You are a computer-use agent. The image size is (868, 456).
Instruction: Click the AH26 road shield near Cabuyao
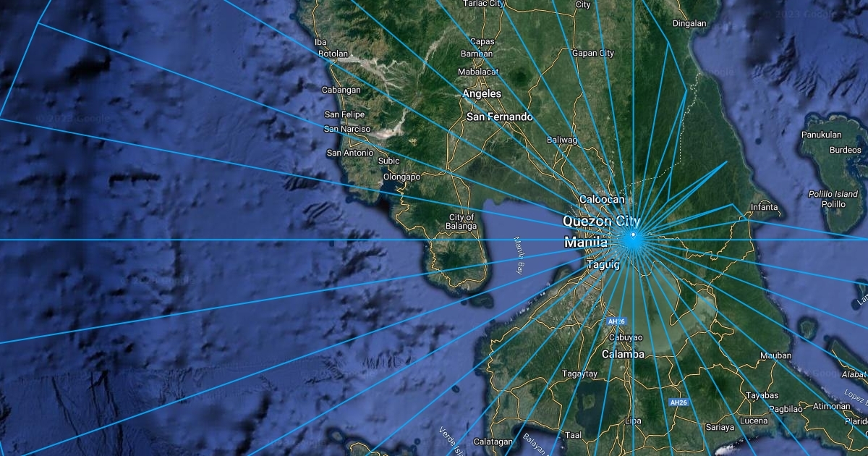(616, 321)
